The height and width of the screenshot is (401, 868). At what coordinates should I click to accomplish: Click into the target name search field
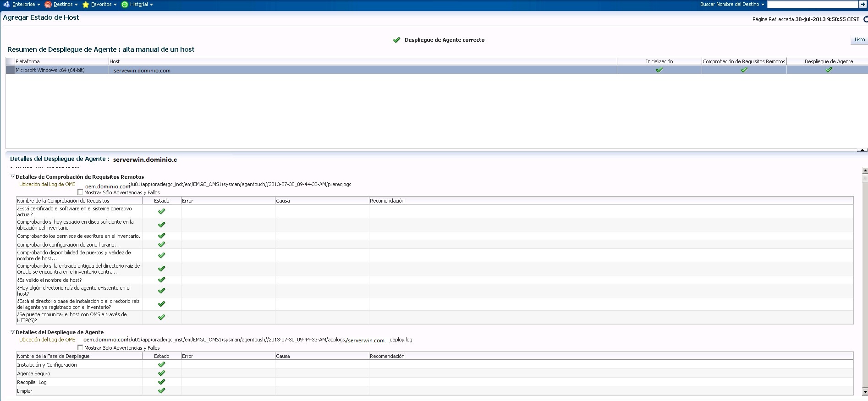coord(812,4)
